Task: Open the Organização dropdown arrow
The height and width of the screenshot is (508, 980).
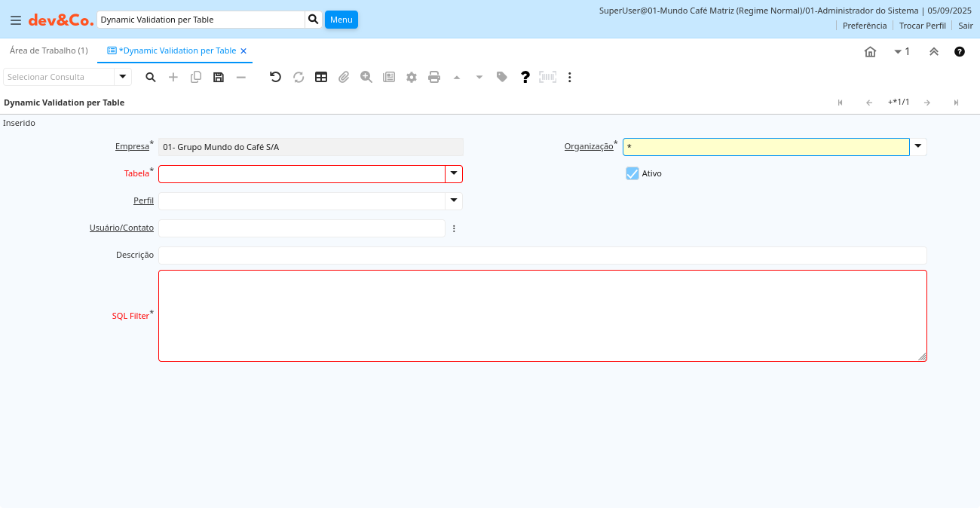Action: point(918,147)
